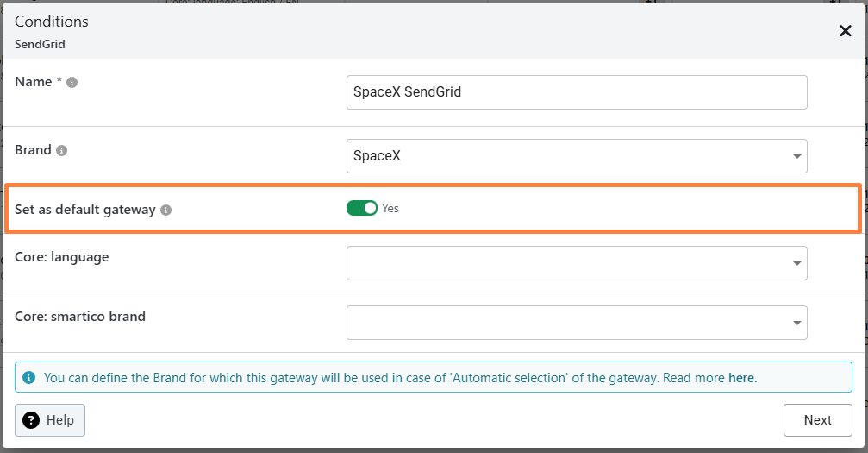The width and height of the screenshot is (868, 453).
Task: Click the info icon next to Brand
Action: (x=61, y=150)
